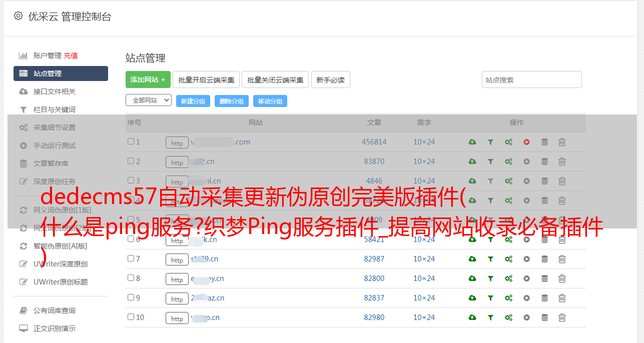Click trash icon for site 82800
644x343 pixels.
(x=562, y=278)
